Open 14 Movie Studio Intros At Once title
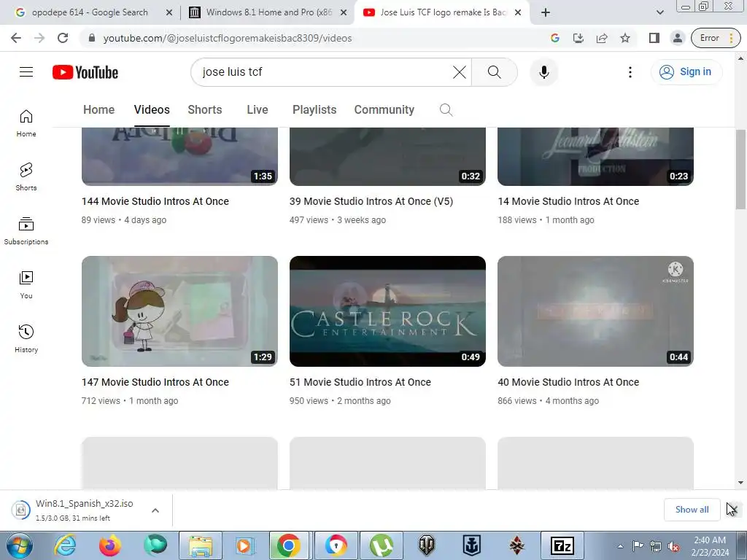This screenshot has height=560, width=747. click(568, 201)
